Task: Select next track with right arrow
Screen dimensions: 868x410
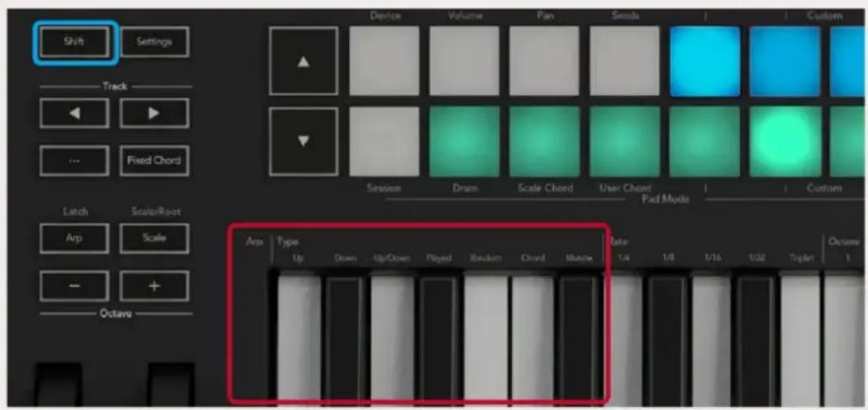Action: click(155, 114)
